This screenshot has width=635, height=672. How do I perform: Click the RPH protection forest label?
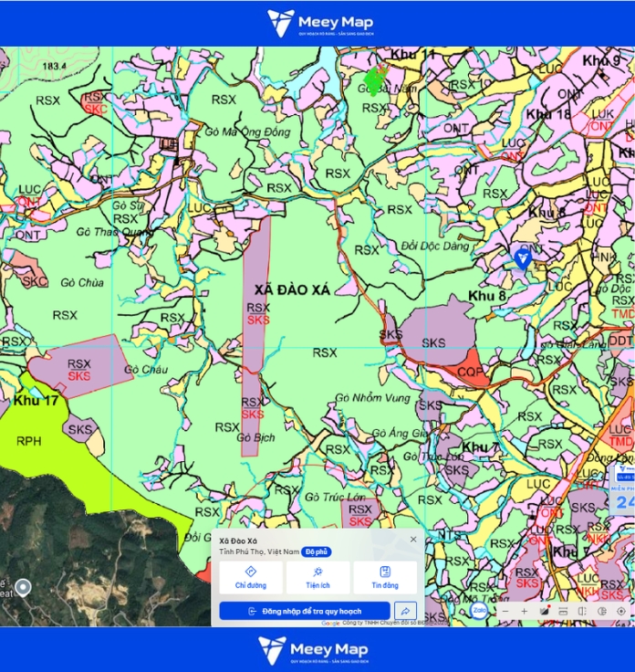click(28, 441)
